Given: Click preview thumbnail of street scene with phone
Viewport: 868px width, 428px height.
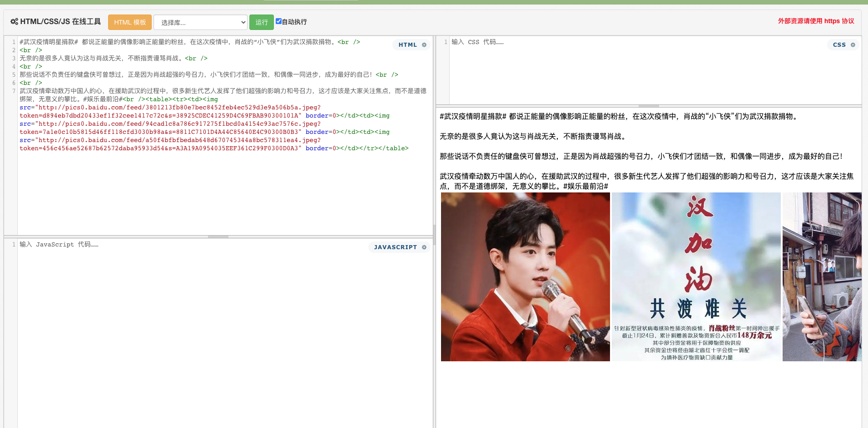Looking at the screenshot, I should 822,277.
